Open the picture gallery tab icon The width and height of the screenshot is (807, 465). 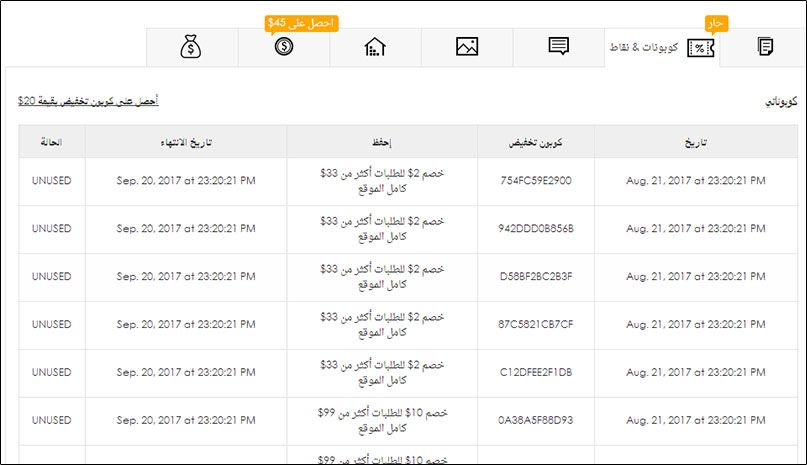[467, 47]
